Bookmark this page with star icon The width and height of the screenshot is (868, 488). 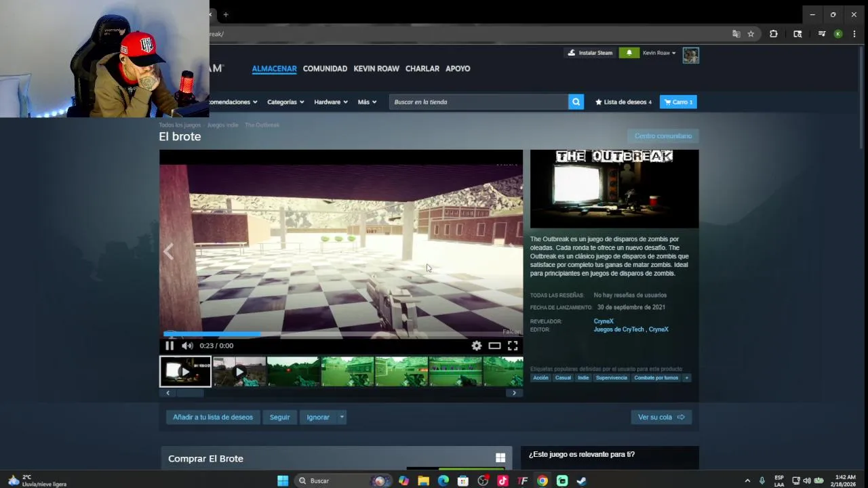click(x=751, y=34)
